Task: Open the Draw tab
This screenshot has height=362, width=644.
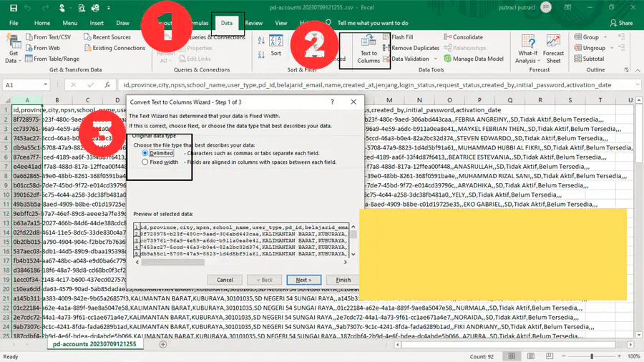Action: click(x=122, y=23)
